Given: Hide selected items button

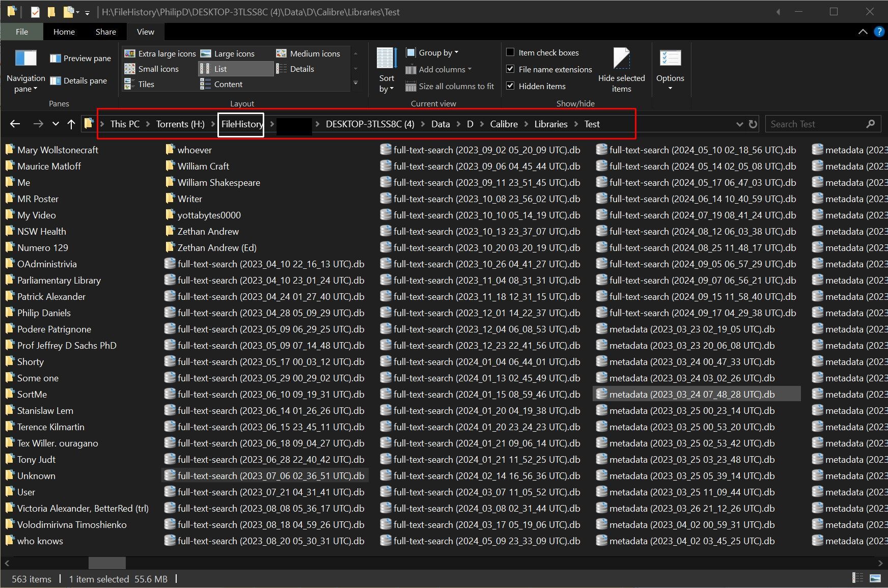Looking at the screenshot, I should point(621,70).
